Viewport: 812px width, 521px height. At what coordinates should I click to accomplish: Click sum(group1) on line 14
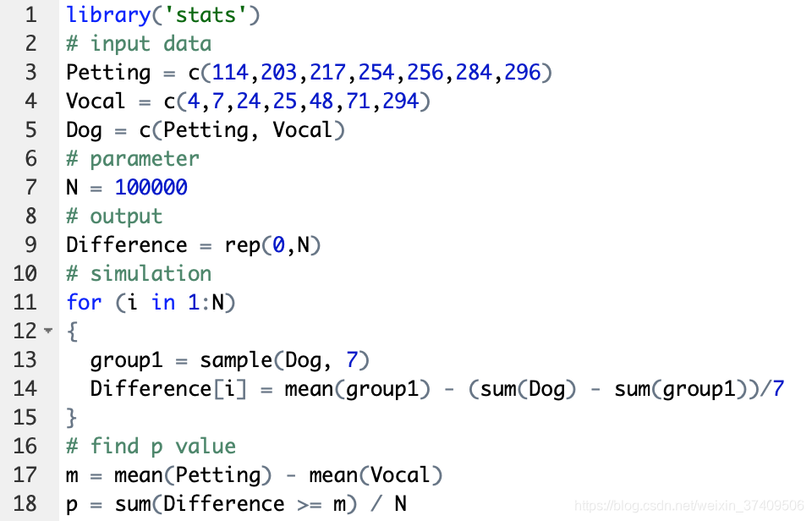(x=680, y=389)
